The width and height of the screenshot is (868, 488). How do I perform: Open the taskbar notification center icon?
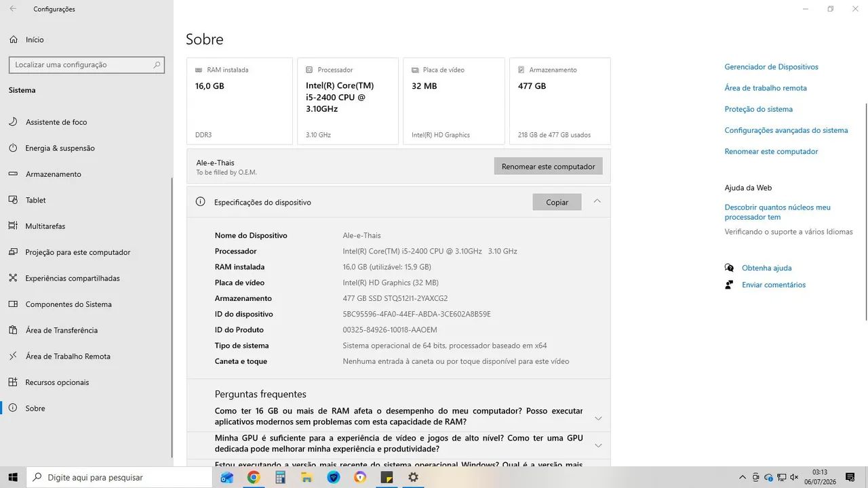tap(850, 477)
